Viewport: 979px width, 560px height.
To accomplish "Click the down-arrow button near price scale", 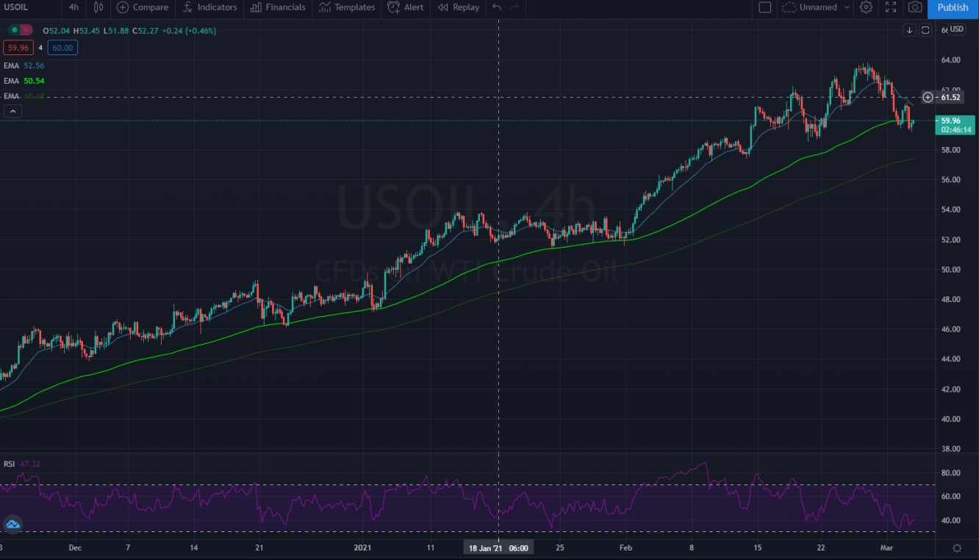I will point(910,30).
